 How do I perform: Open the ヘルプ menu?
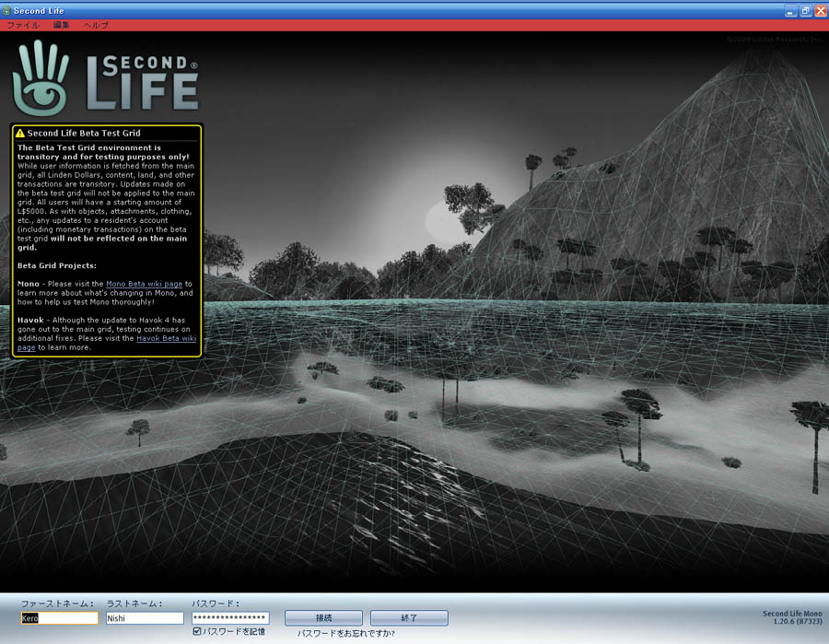click(96, 25)
